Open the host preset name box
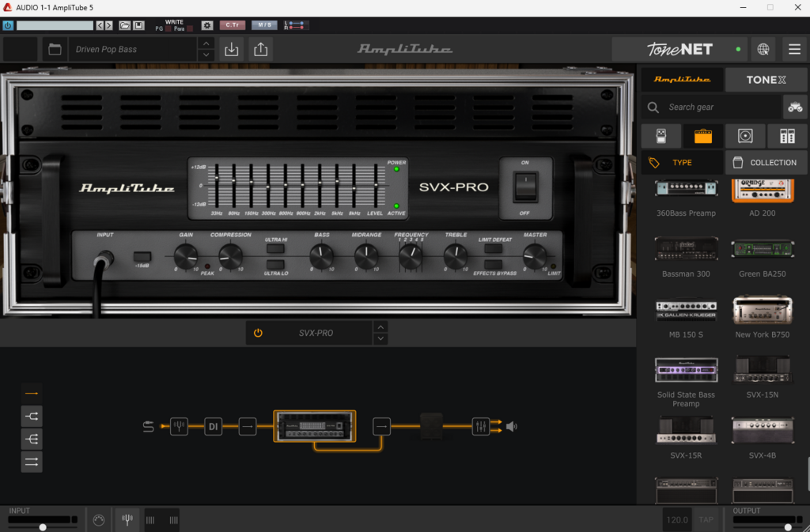810x532 pixels. [x=55, y=25]
